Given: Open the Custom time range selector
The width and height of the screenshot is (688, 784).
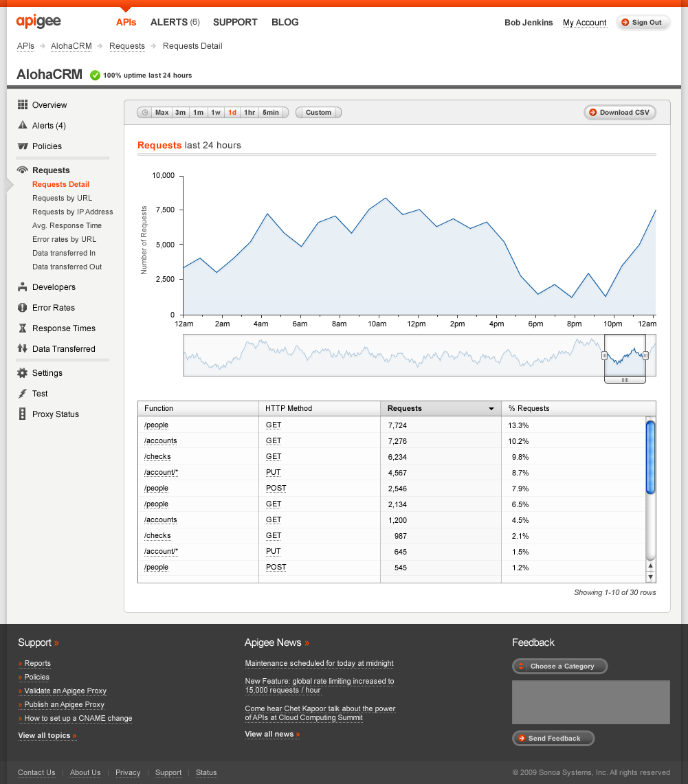Looking at the screenshot, I should coord(318,113).
